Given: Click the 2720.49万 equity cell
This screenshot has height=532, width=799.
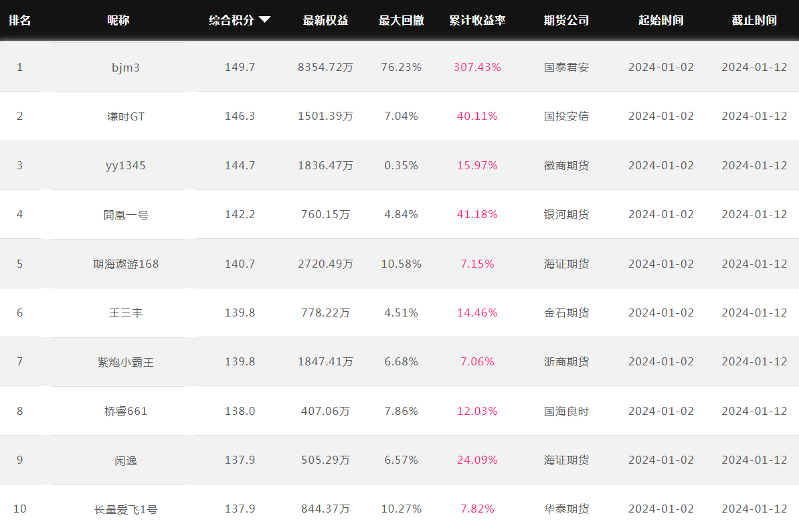Looking at the screenshot, I should point(325,264).
